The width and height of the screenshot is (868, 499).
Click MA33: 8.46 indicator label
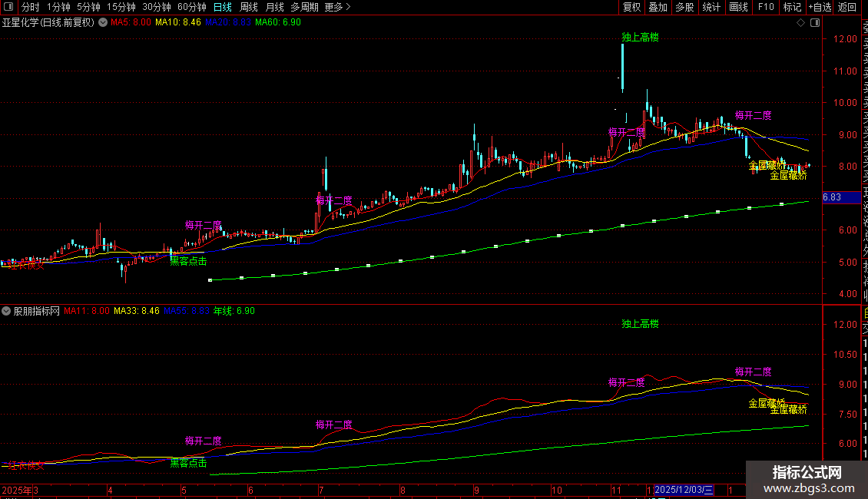[x=136, y=312]
